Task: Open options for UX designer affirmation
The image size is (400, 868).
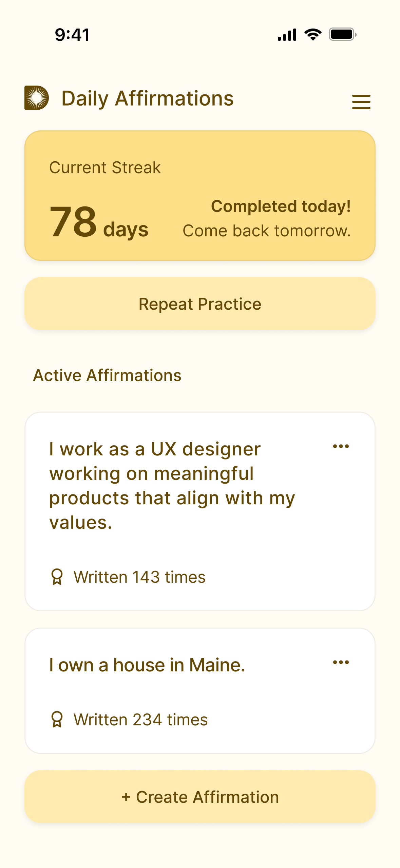Action: (x=341, y=446)
